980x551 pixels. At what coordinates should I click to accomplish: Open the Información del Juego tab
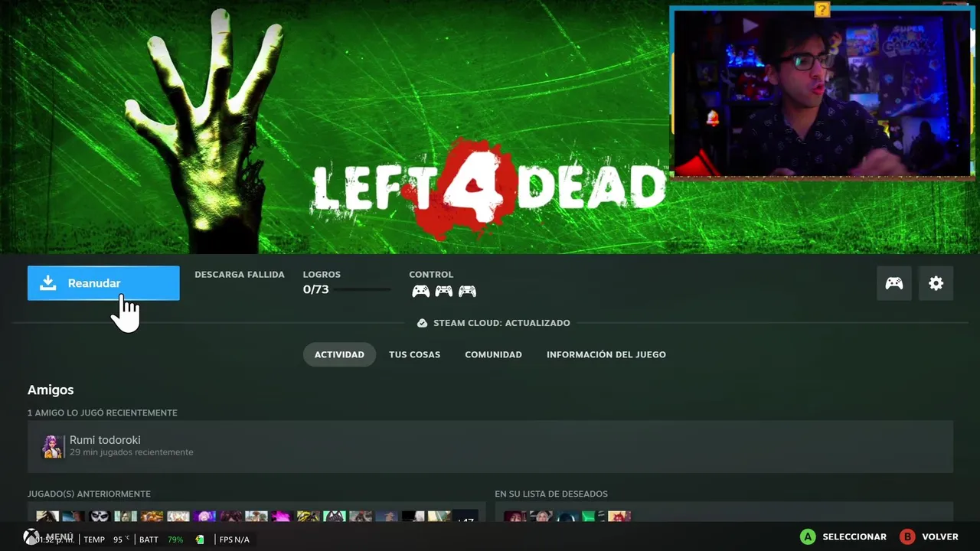pos(606,354)
